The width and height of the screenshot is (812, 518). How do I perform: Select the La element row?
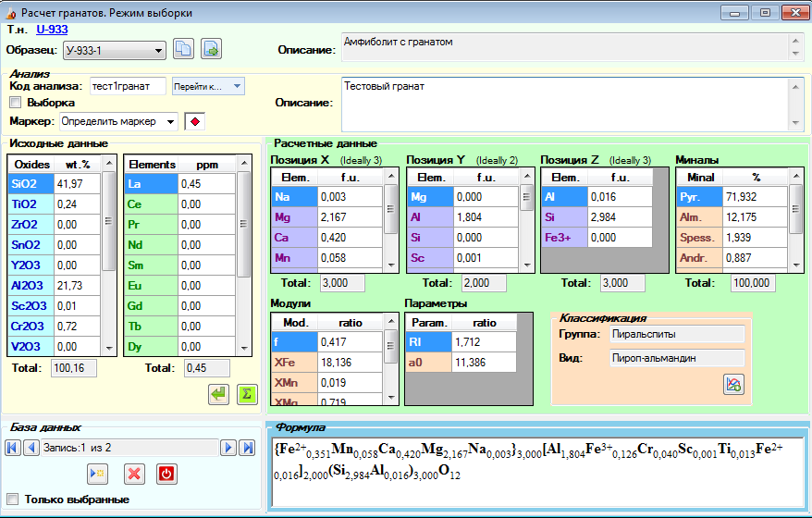click(x=180, y=184)
